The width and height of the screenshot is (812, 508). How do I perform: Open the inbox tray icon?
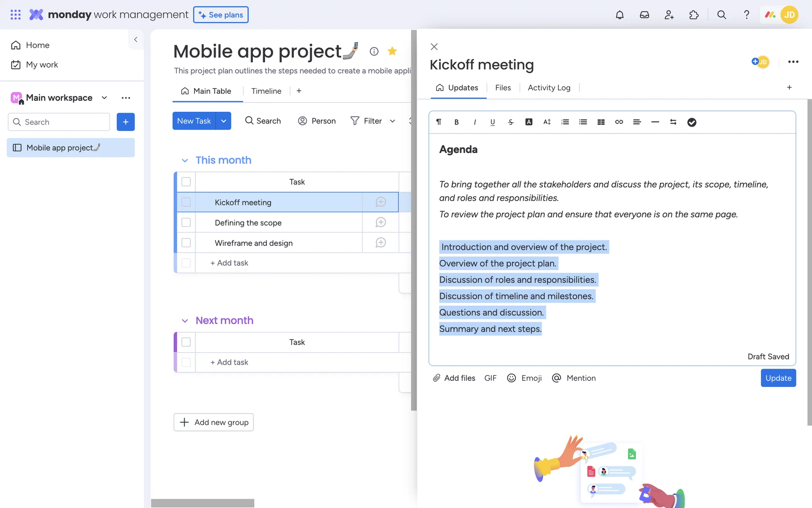(x=644, y=15)
